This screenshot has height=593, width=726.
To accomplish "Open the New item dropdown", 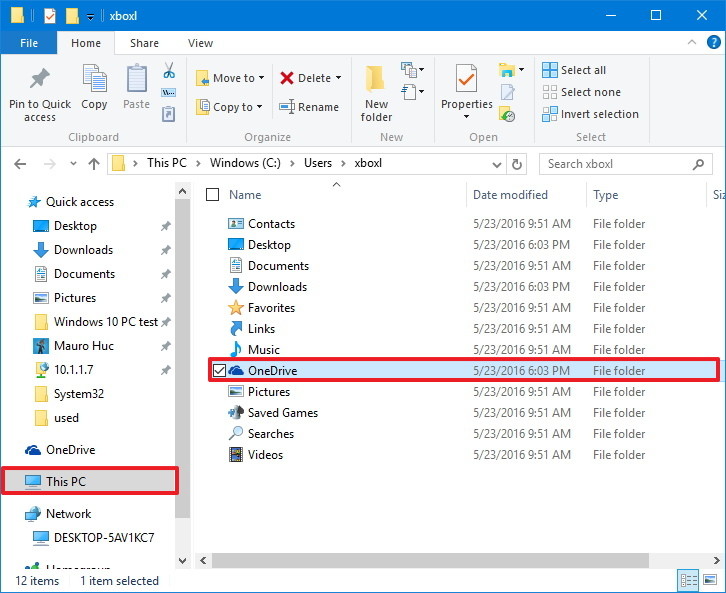I will coord(413,70).
